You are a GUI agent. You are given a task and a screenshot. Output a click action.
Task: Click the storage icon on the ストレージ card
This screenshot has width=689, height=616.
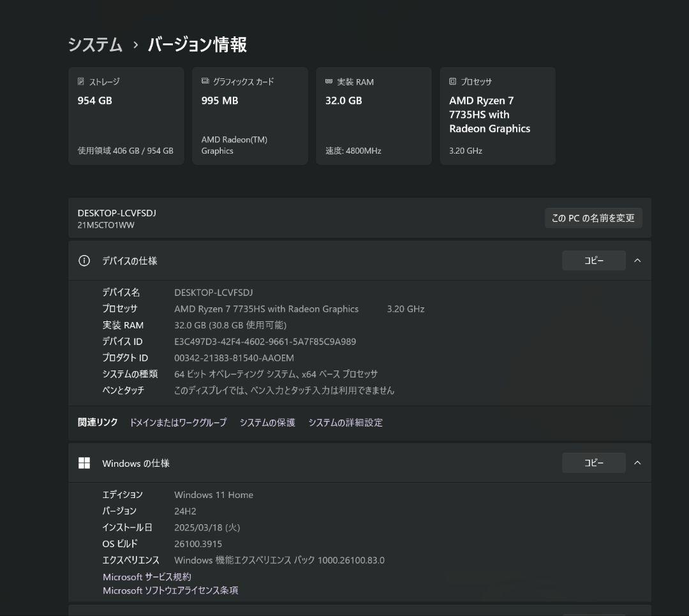tap(80, 80)
